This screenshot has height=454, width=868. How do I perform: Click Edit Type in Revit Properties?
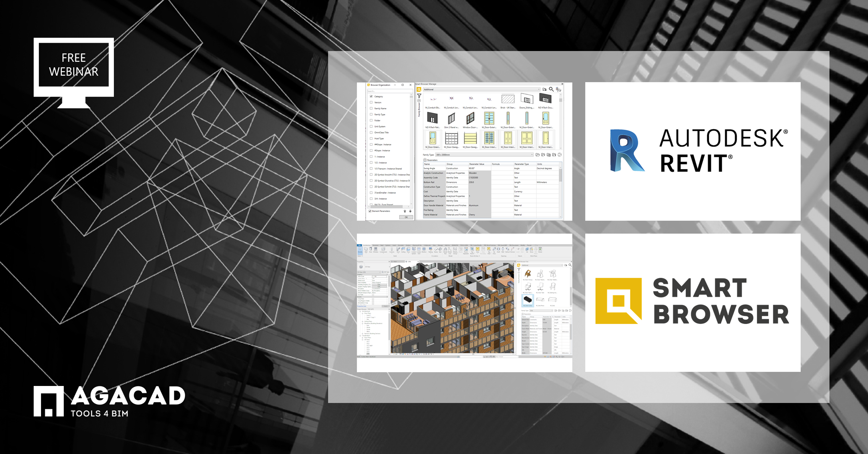tap(385, 272)
